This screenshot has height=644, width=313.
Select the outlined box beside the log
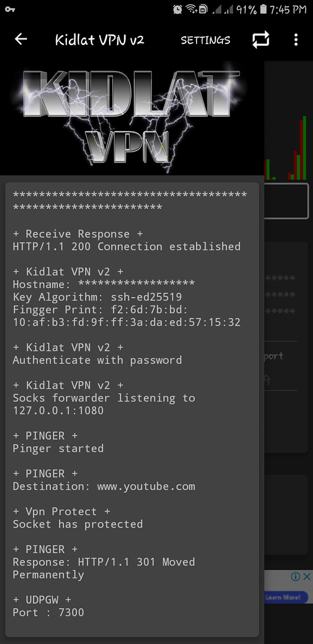click(286, 200)
